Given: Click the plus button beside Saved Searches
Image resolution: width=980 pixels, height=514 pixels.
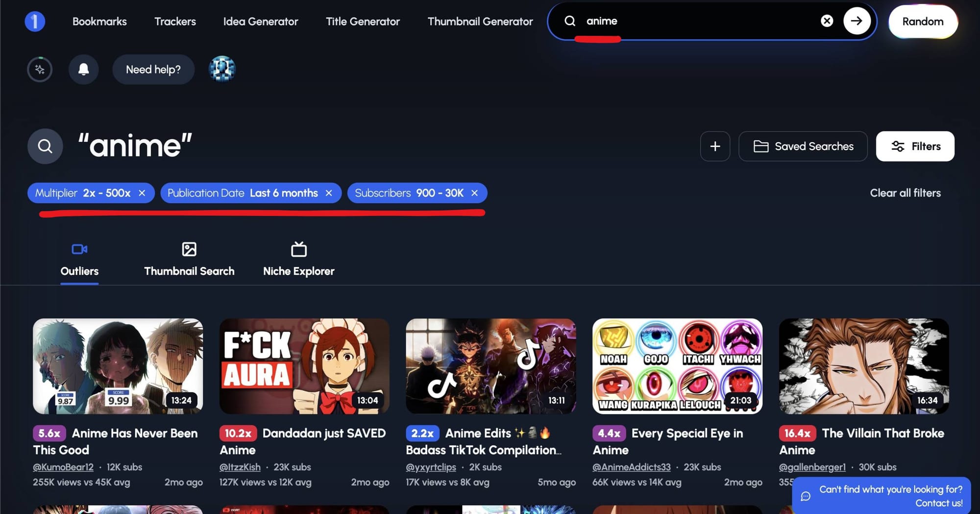Looking at the screenshot, I should click(715, 146).
